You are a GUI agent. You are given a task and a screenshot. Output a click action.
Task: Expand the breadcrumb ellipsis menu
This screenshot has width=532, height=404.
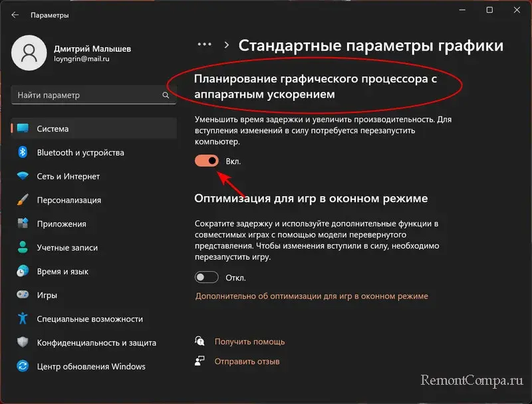click(x=204, y=45)
